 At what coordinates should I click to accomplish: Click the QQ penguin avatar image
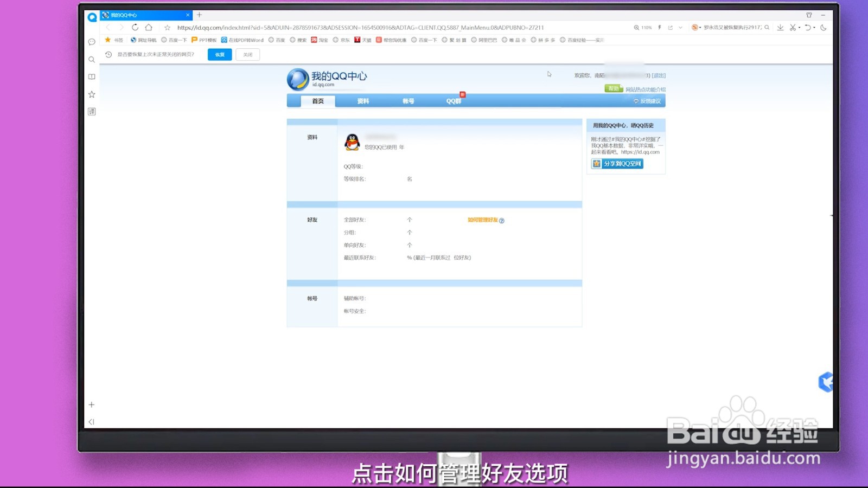click(x=352, y=142)
